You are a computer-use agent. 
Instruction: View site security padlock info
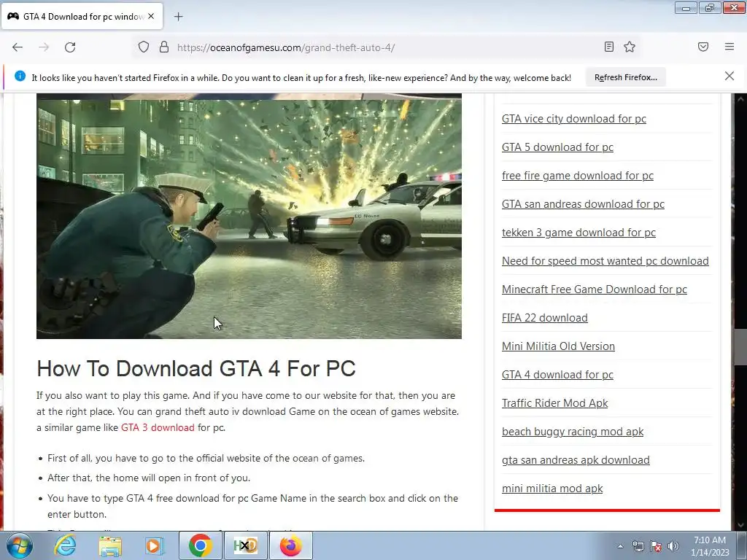tap(164, 47)
